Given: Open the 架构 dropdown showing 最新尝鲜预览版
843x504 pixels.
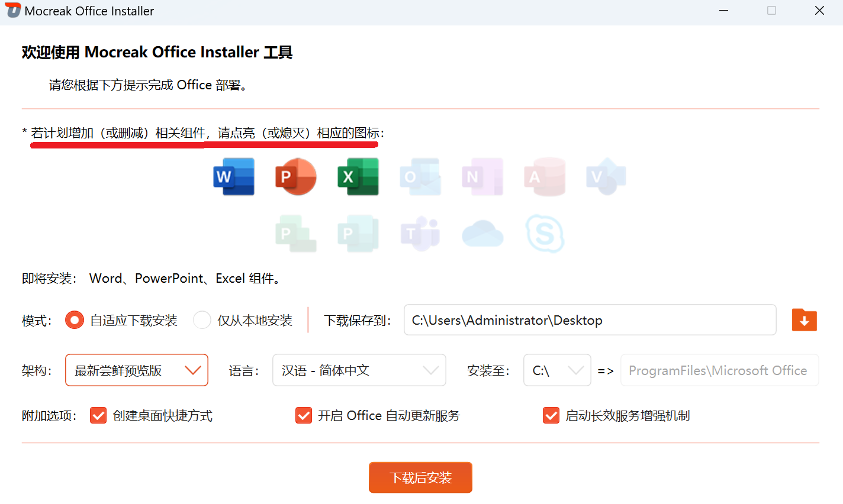Looking at the screenshot, I should [137, 370].
